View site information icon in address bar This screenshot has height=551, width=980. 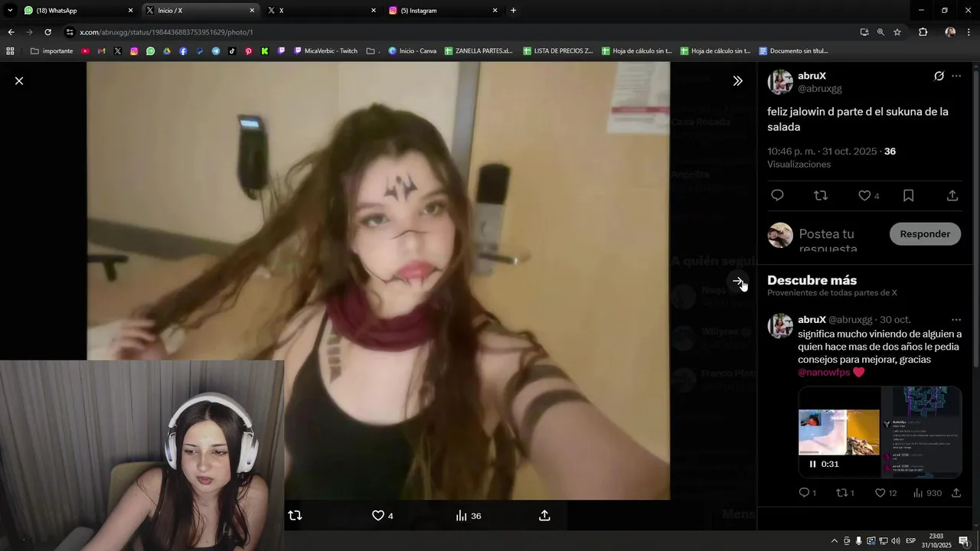point(70,32)
